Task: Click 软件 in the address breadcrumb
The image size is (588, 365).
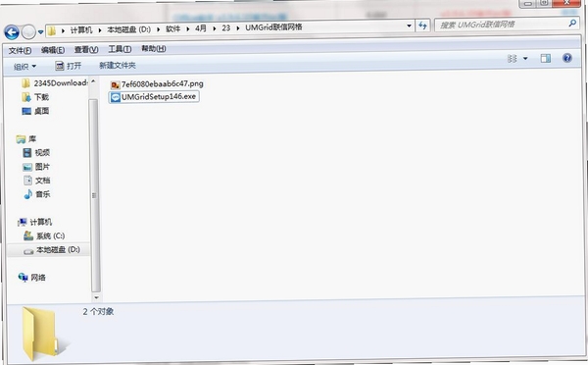Action: tap(172, 28)
